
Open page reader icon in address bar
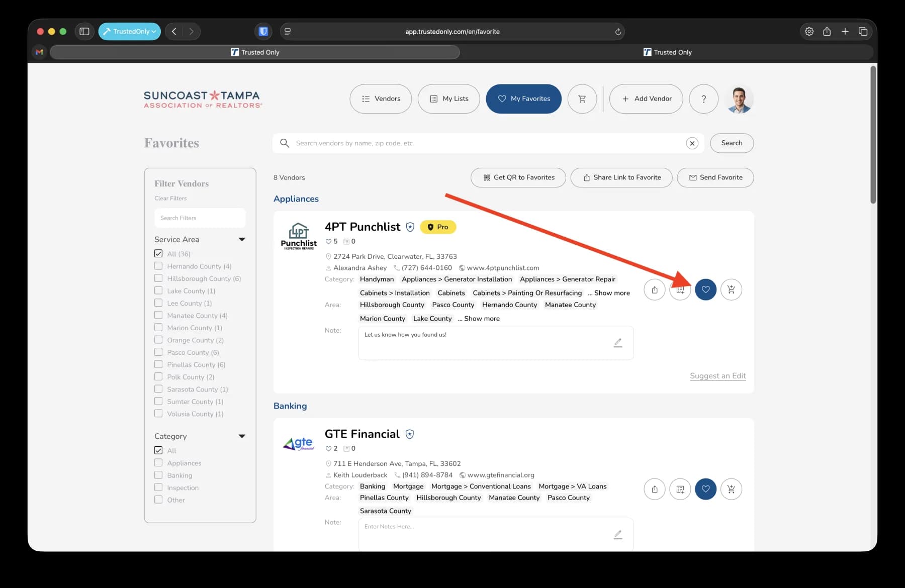click(288, 32)
